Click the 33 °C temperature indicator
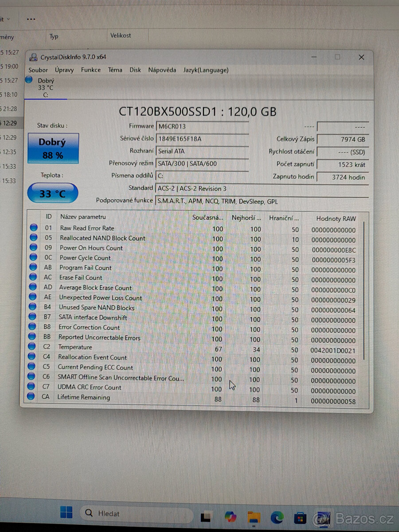This screenshot has height=532, width=399. [x=52, y=193]
